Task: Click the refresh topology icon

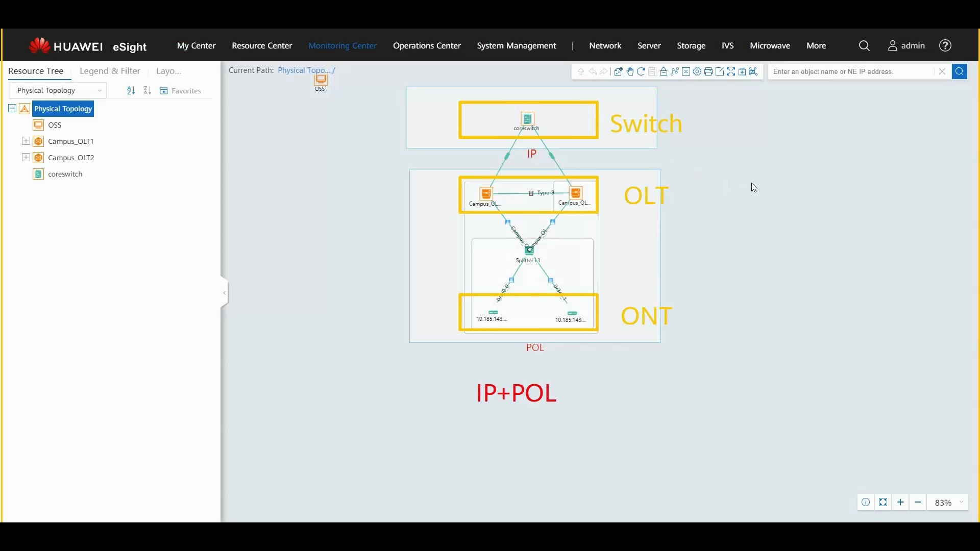Action: coord(641,72)
